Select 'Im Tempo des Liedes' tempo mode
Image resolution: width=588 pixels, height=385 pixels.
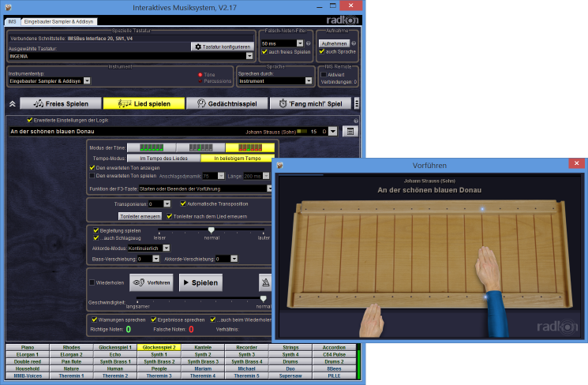[164, 159]
